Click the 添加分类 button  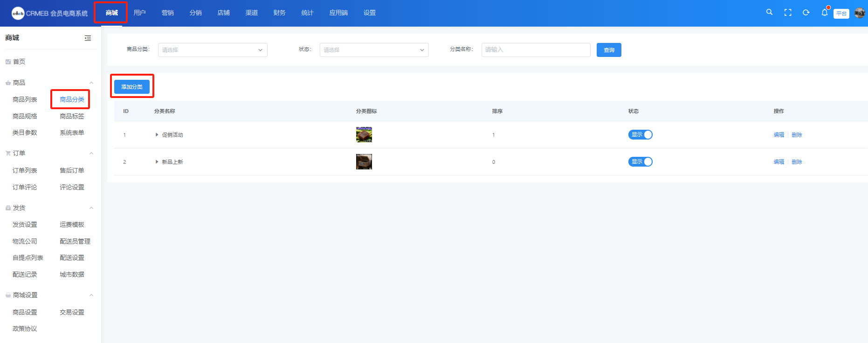tap(132, 87)
